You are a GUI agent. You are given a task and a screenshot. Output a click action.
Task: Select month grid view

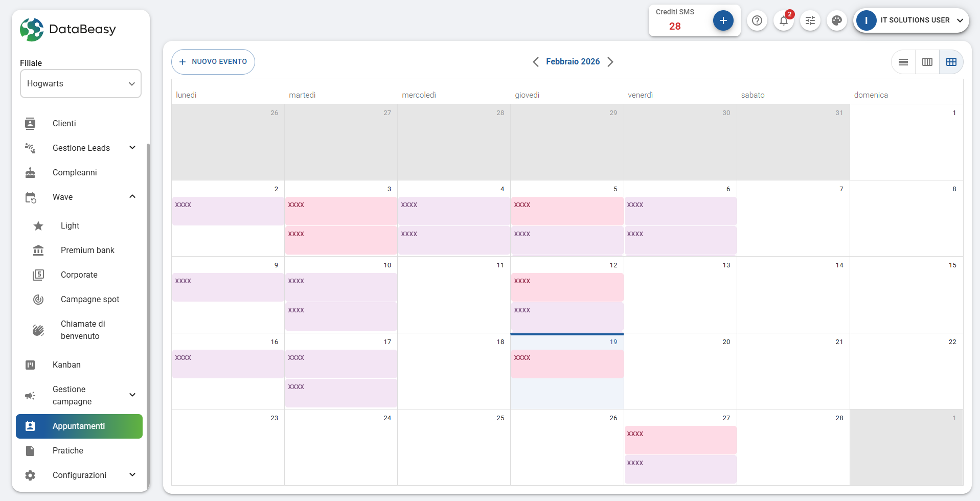click(x=951, y=62)
